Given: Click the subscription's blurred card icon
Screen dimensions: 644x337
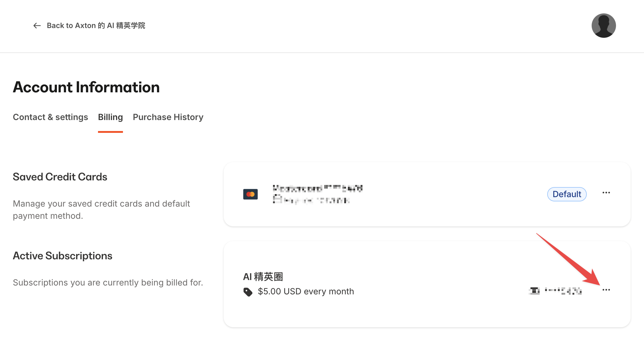Looking at the screenshot, I should pyautogui.click(x=534, y=291).
